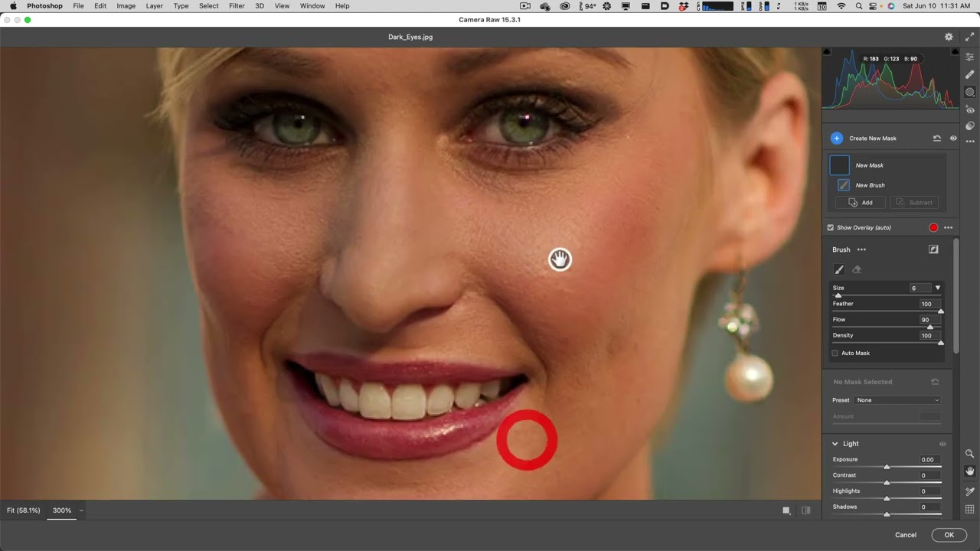Click the single view mode icon
Image resolution: width=980 pixels, height=551 pixels.
(786, 510)
